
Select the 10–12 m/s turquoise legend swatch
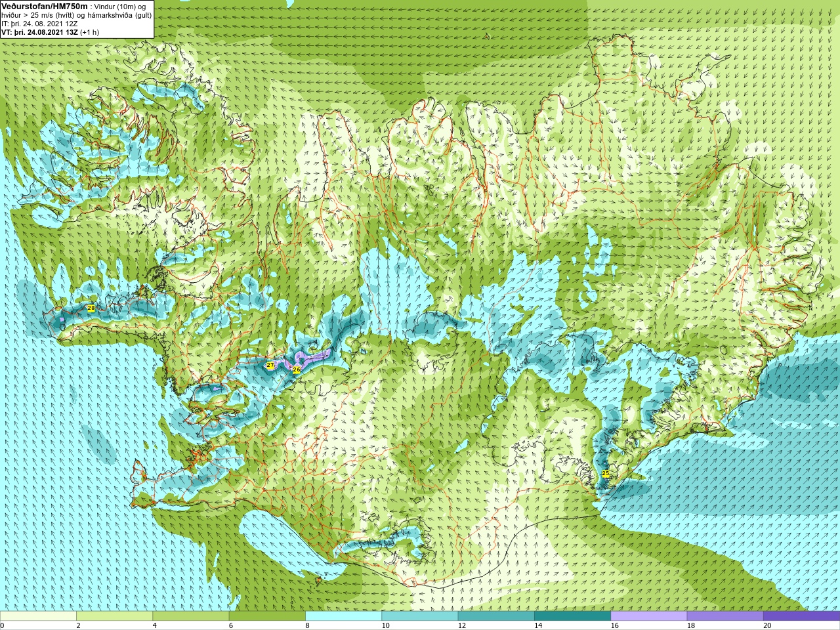coord(419,616)
